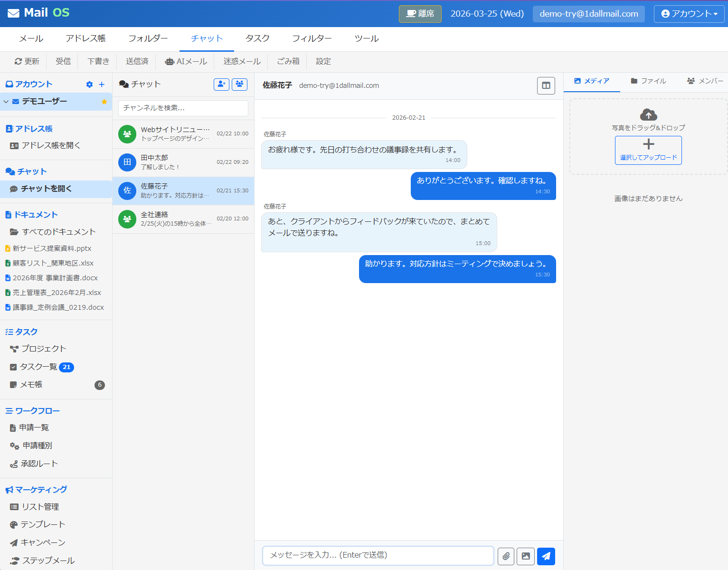
Task: Attach a file with the paperclip icon
Action: pyautogui.click(x=506, y=556)
